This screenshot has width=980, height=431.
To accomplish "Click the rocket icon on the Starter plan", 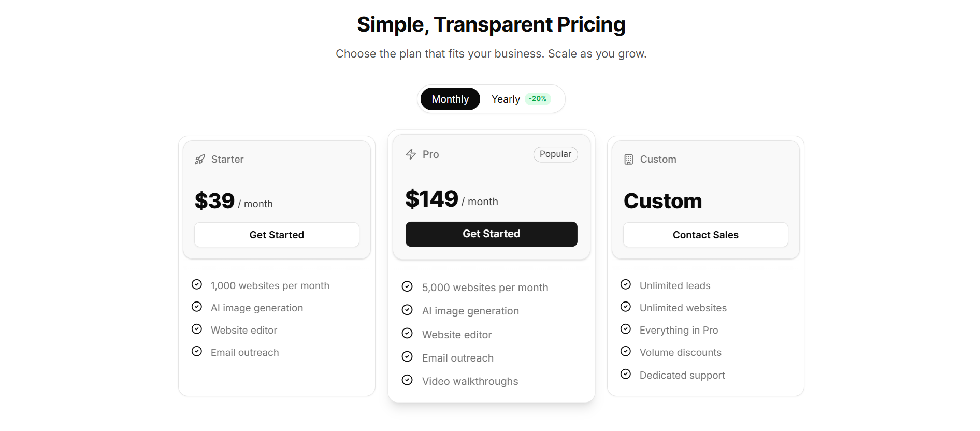I will pos(199,159).
